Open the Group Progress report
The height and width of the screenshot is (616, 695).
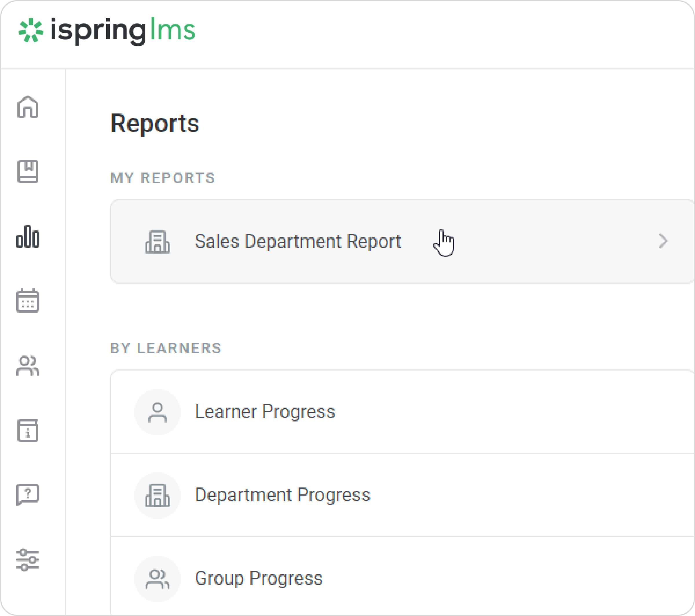point(258,578)
